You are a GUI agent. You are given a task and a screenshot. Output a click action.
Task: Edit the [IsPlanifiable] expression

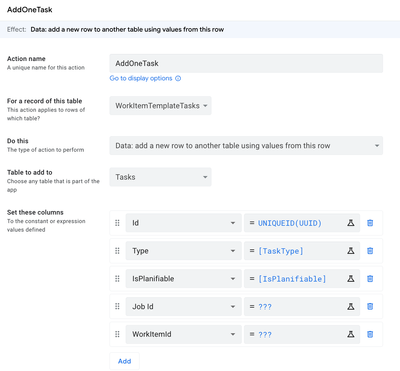[x=292, y=279]
